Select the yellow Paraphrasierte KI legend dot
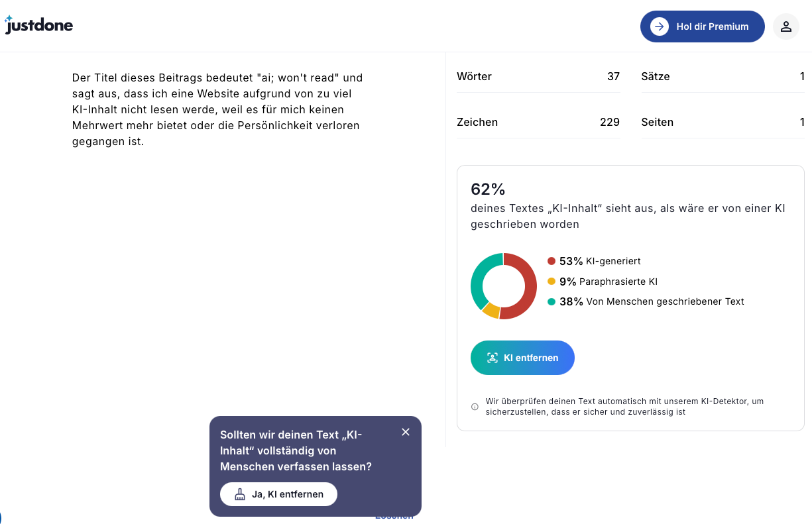 click(x=551, y=282)
